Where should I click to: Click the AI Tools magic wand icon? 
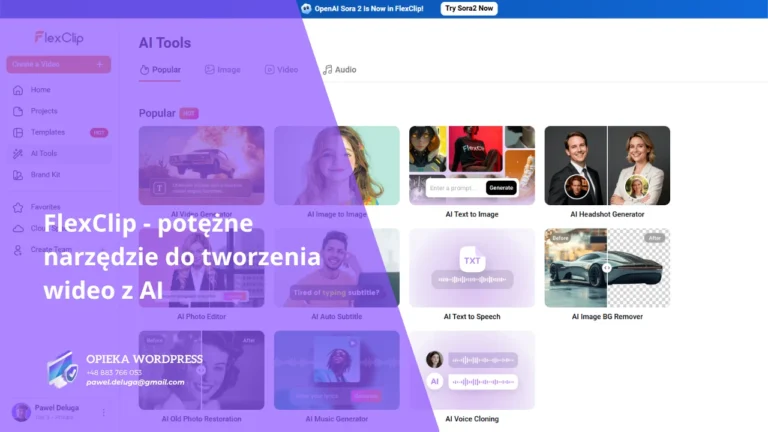point(18,154)
